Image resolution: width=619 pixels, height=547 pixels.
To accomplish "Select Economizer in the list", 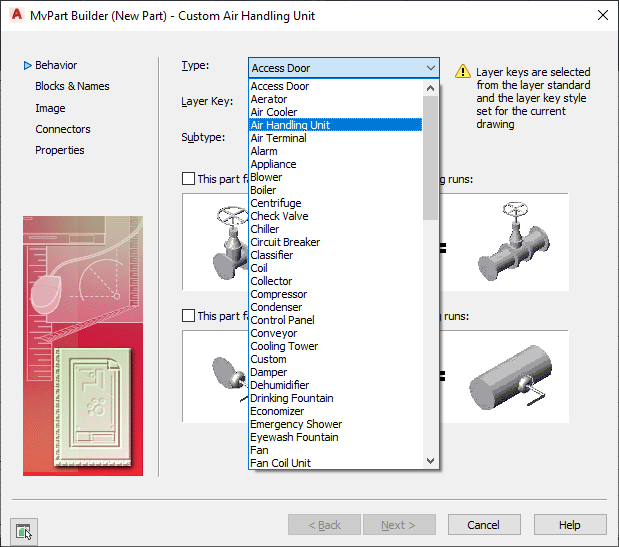I will coord(336,411).
